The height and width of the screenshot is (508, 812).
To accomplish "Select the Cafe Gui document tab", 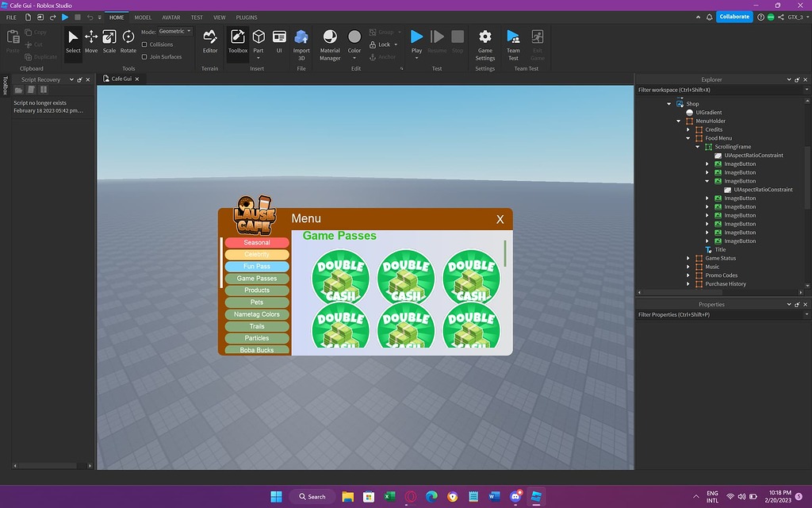I will 121,79.
